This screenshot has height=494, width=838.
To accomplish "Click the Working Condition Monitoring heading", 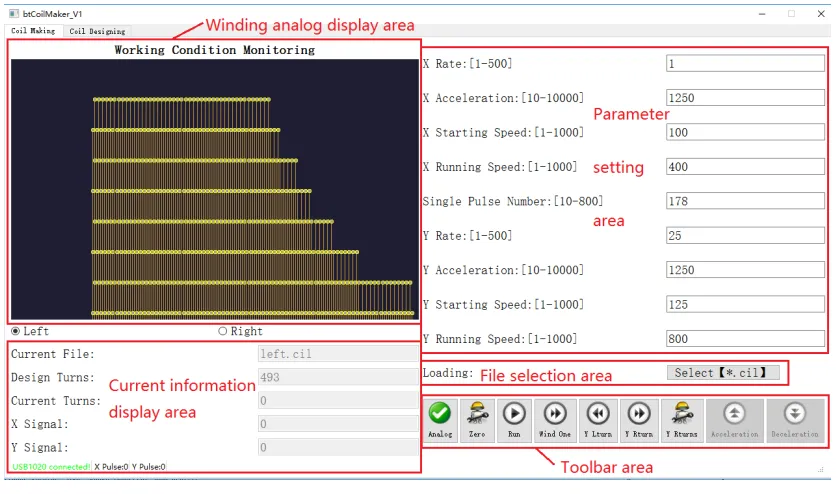I will 214,50.
